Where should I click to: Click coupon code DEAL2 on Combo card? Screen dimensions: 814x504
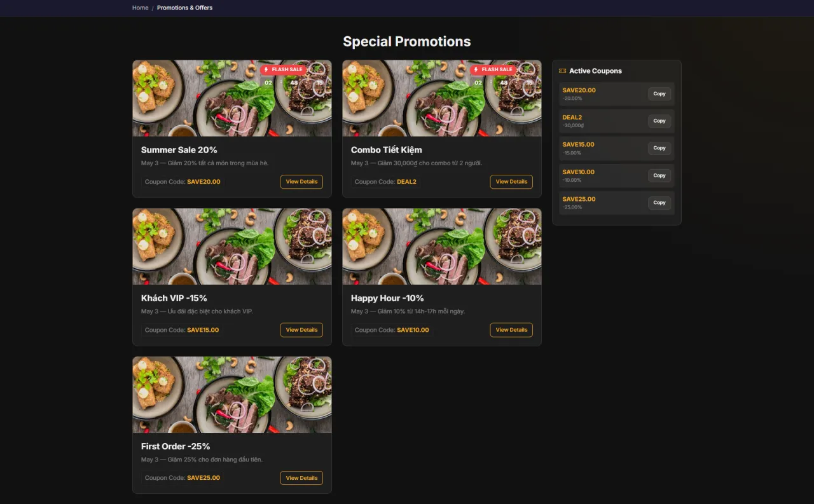click(x=406, y=182)
